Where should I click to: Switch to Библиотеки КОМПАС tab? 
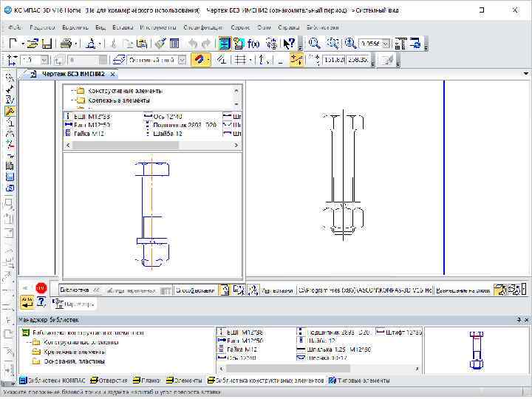pyautogui.click(x=52, y=381)
